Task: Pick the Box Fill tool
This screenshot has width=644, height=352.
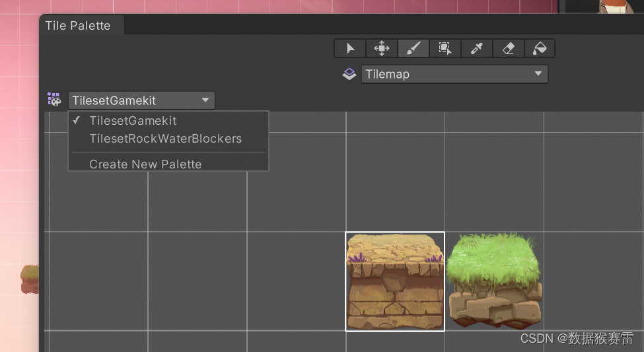Action: click(x=445, y=48)
